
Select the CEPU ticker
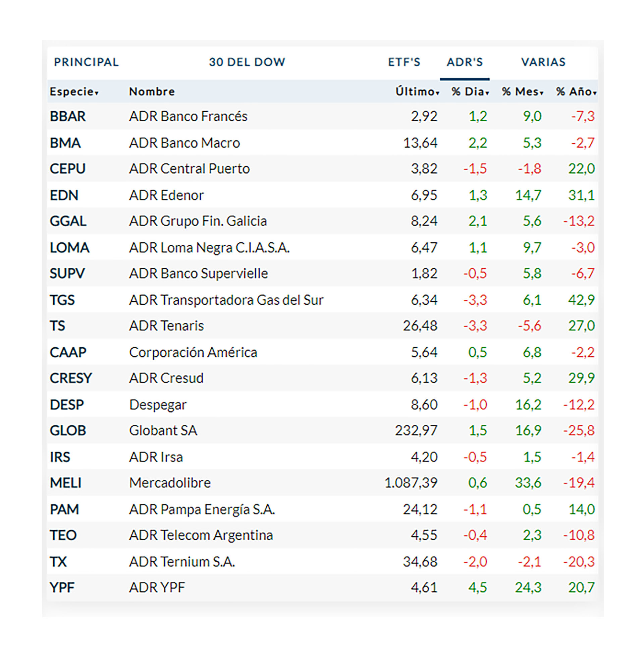(67, 169)
